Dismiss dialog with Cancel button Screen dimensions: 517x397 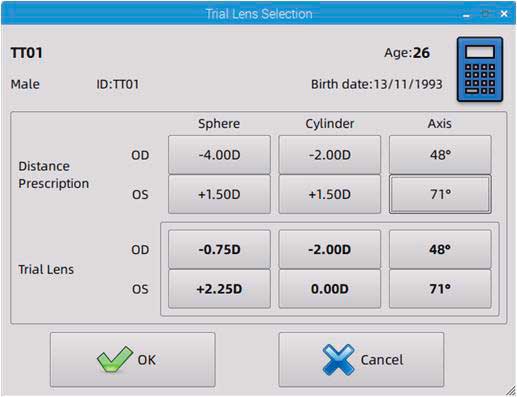[x=361, y=359]
